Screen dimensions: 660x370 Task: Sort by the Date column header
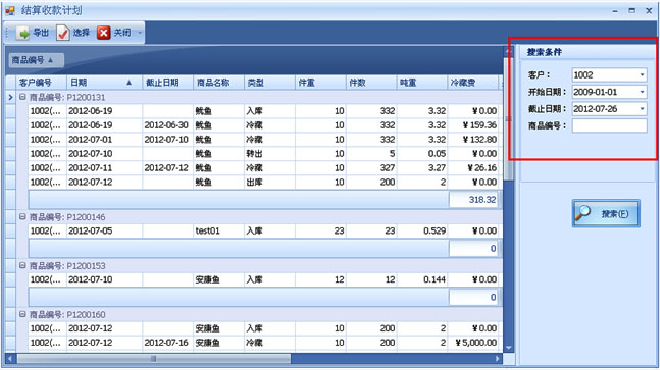(104, 83)
